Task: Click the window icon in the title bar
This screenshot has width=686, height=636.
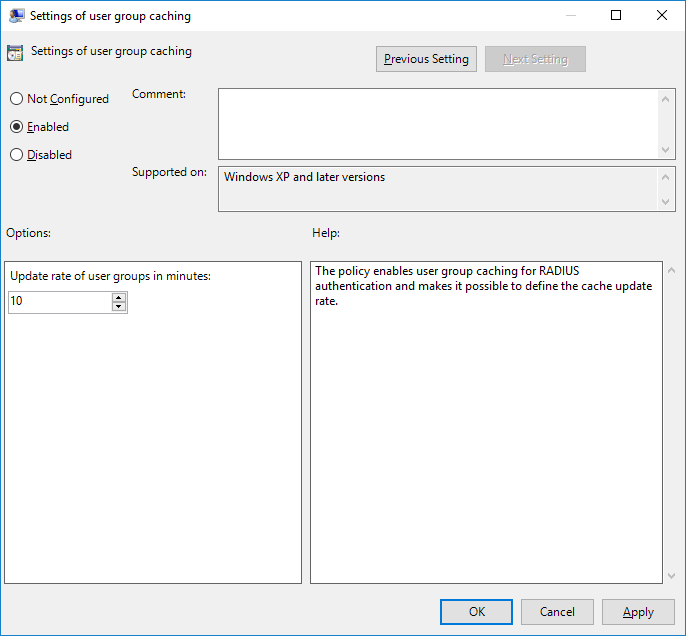Action: pos(17,16)
